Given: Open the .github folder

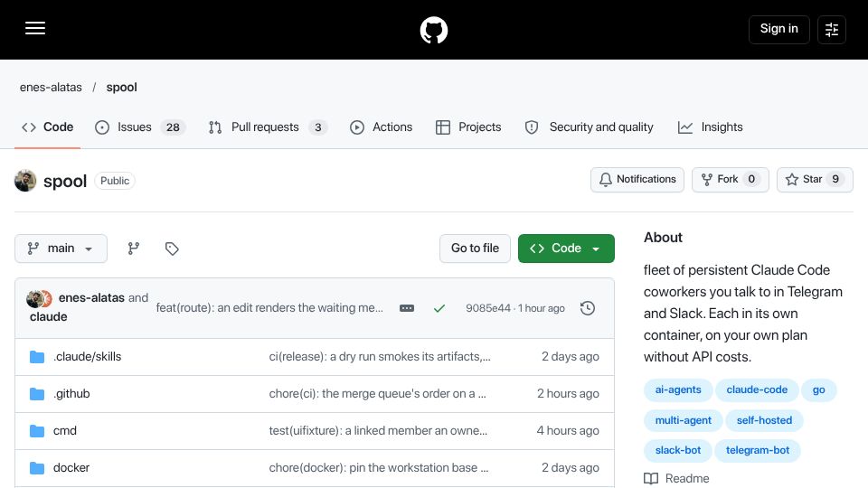Looking at the screenshot, I should pyautogui.click(x=71, y=394).
